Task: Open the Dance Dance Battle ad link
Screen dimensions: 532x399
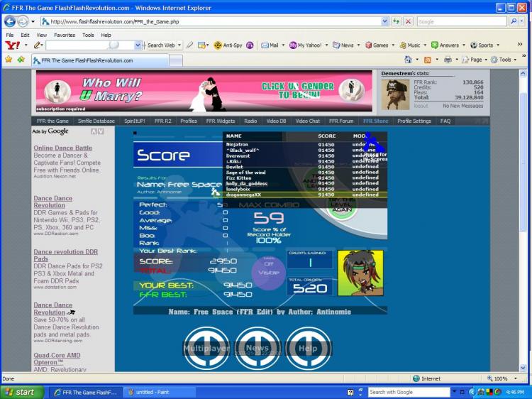Action: tap(62, 148)
